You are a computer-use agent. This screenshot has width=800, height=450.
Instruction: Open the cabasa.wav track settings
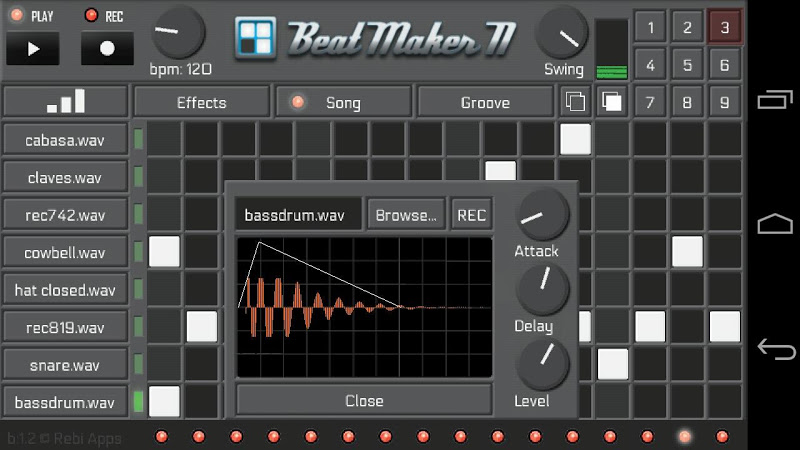(65, 139)
